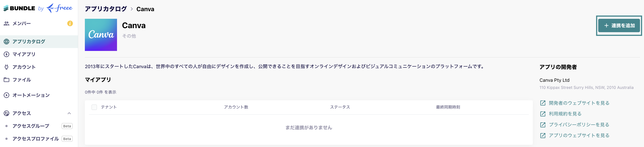
Task: Click the アカウント icon in the sidebar
Action: tap(6, 67)
